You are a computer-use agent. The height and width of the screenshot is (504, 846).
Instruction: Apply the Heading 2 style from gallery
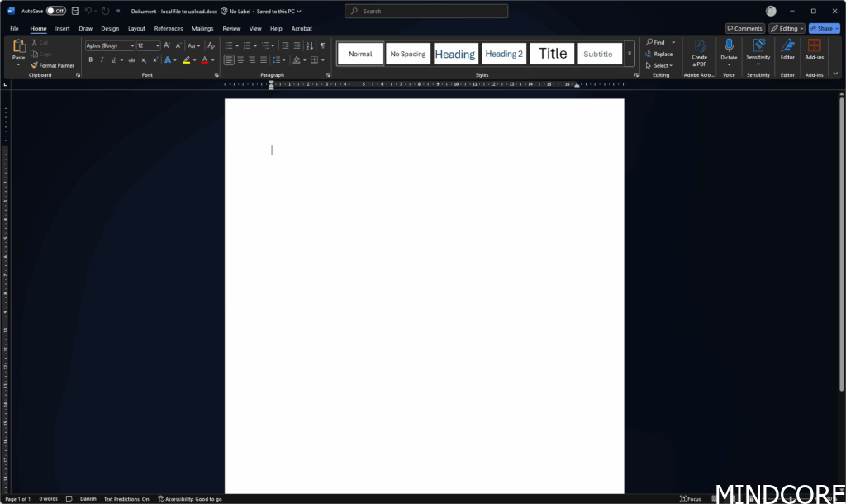pos(504,54)
